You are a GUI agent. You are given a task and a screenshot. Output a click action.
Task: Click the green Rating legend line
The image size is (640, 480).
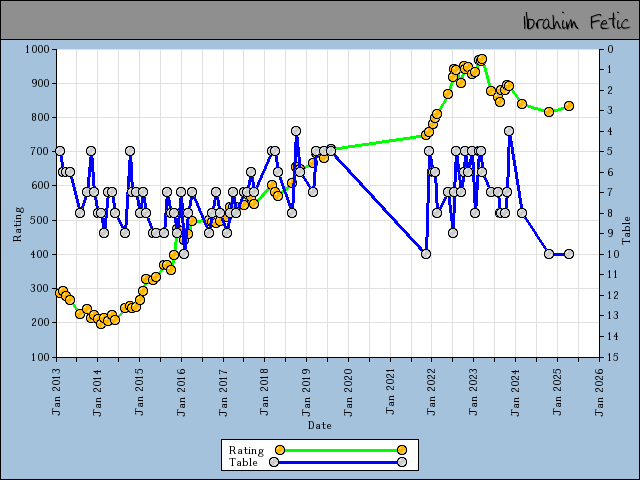coord(341,450)
